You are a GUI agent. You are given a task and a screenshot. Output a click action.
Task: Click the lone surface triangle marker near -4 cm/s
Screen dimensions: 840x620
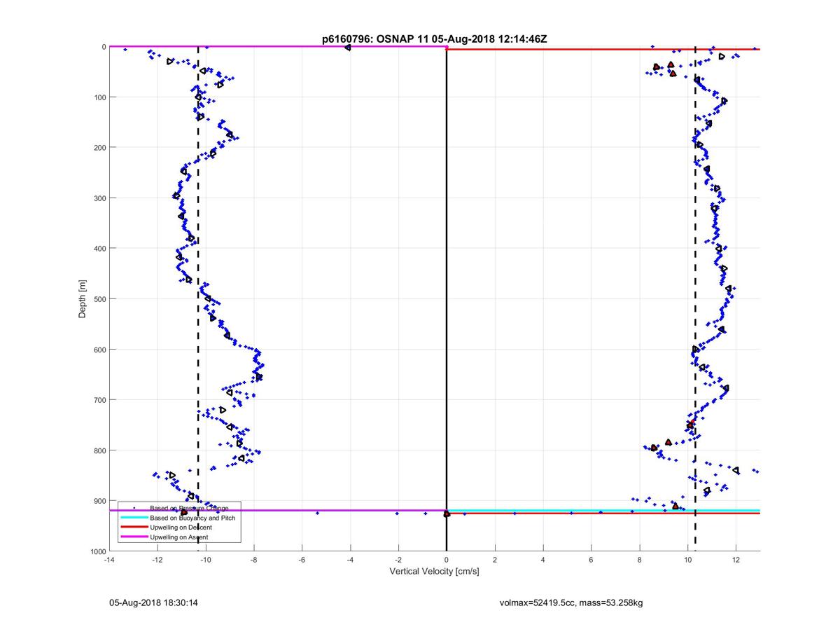(348, 48)
